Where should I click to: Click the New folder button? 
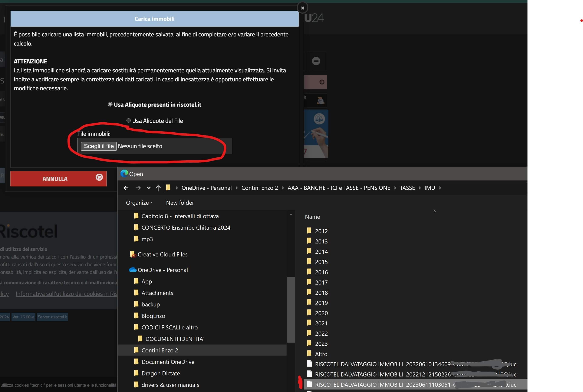pos(180,203)
